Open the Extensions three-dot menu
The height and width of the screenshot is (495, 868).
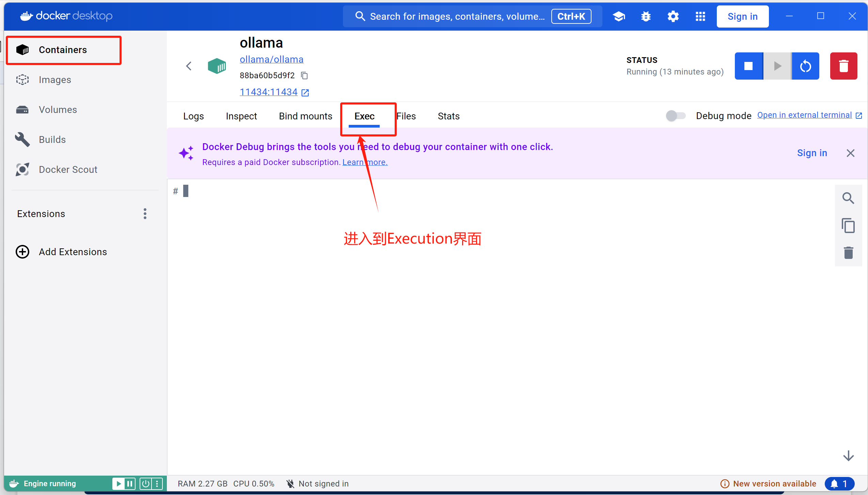click(x=145, y=214)
